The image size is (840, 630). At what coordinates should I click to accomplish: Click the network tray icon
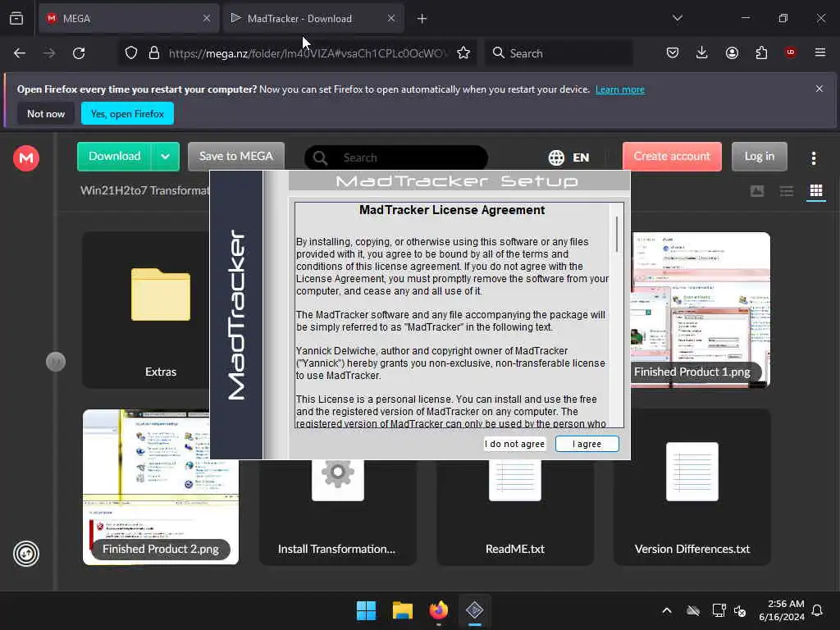click(719, 610)
